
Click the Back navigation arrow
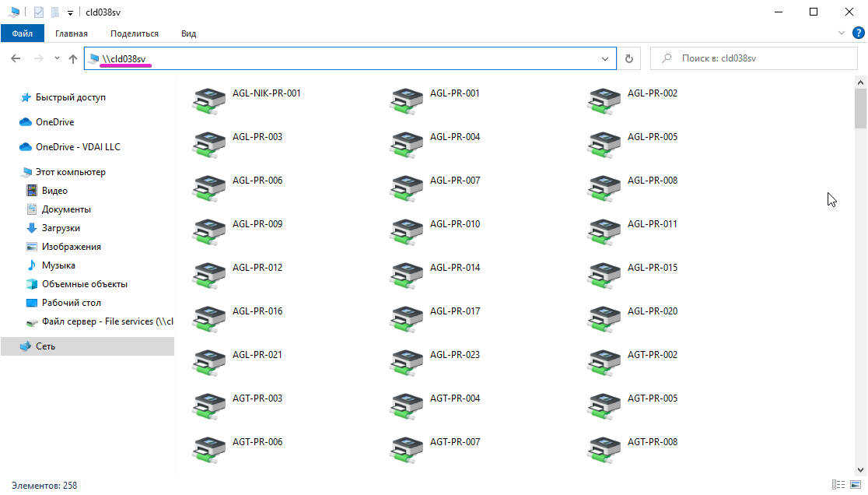coord(16,58)
